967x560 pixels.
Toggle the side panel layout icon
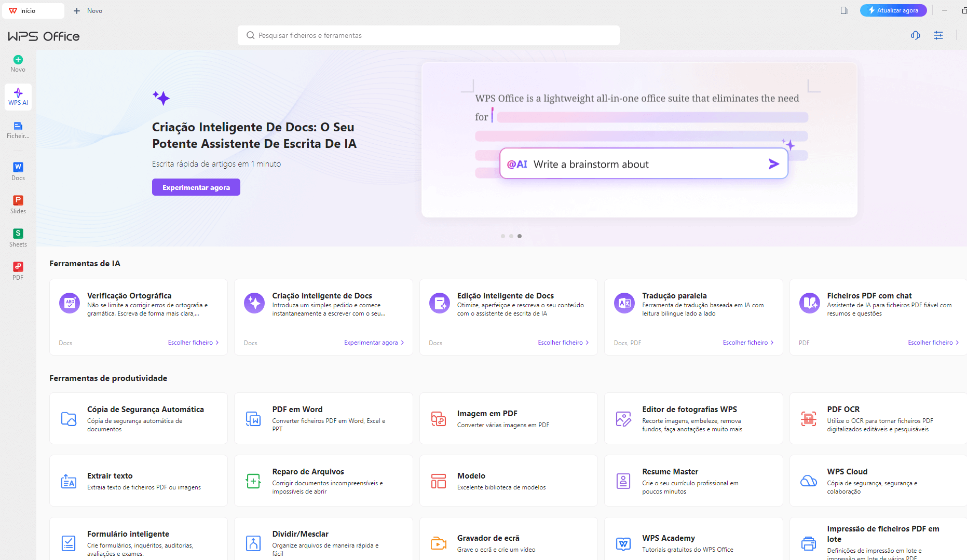[x=845, y=10]
